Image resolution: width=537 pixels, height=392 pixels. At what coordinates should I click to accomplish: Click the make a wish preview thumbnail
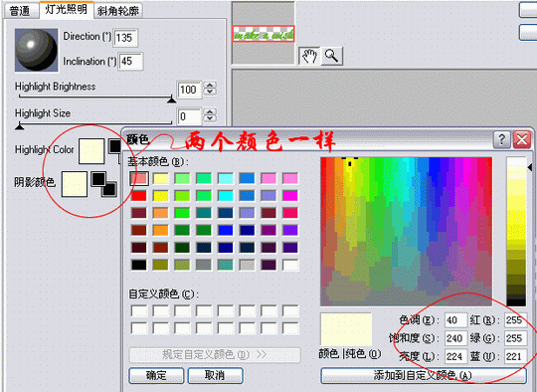point(263,34)
